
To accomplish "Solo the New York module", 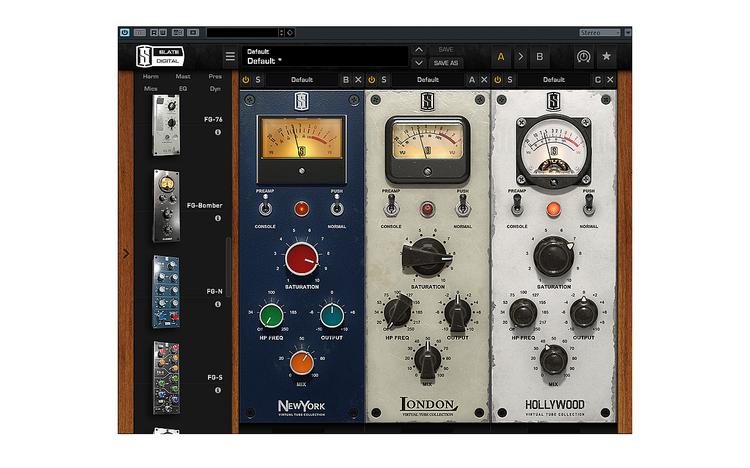I will pyautogui.click(x=258, y=80).
